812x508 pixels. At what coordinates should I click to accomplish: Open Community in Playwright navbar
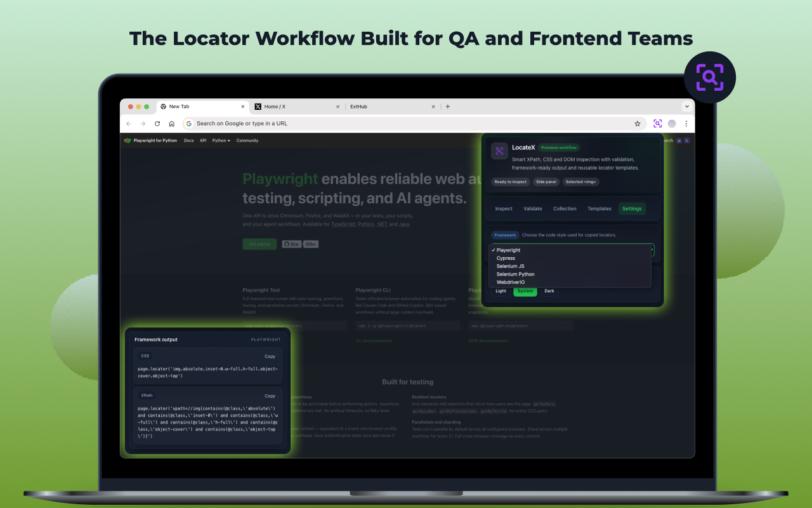(x=247, y=140)
